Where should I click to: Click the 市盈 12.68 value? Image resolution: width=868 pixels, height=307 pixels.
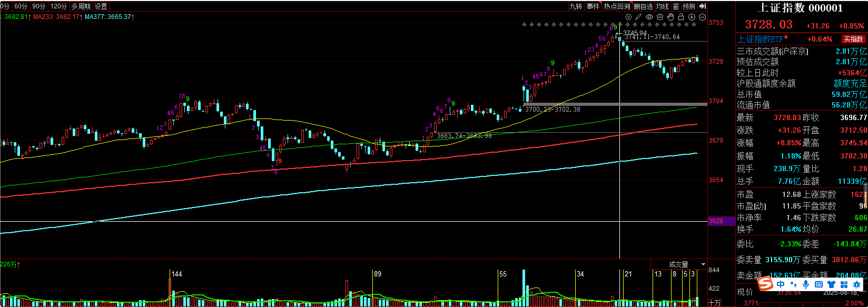pyautogui.click(x=792, y=195)
